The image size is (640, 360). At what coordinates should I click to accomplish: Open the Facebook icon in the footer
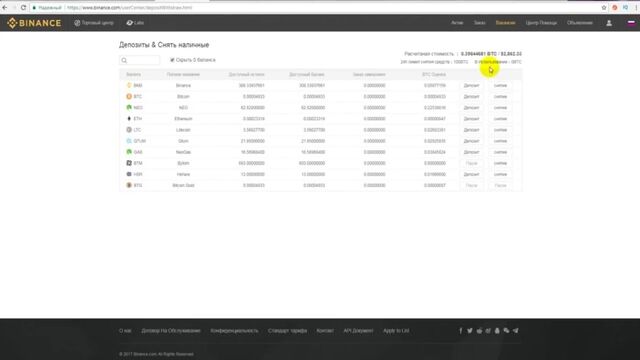(x=461, y=331)
